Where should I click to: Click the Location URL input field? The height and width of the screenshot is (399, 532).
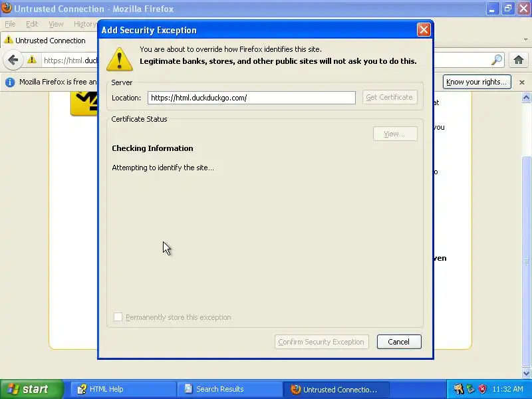[x=251, y=98]
